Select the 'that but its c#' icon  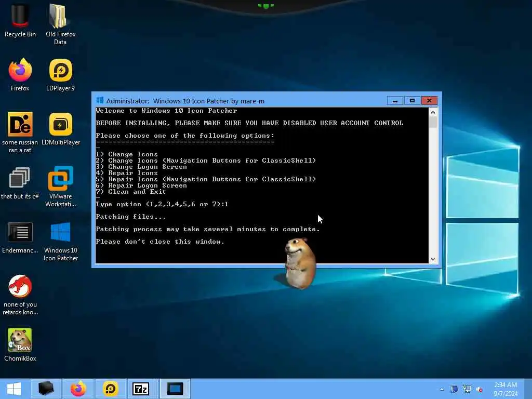click(20, 183)
